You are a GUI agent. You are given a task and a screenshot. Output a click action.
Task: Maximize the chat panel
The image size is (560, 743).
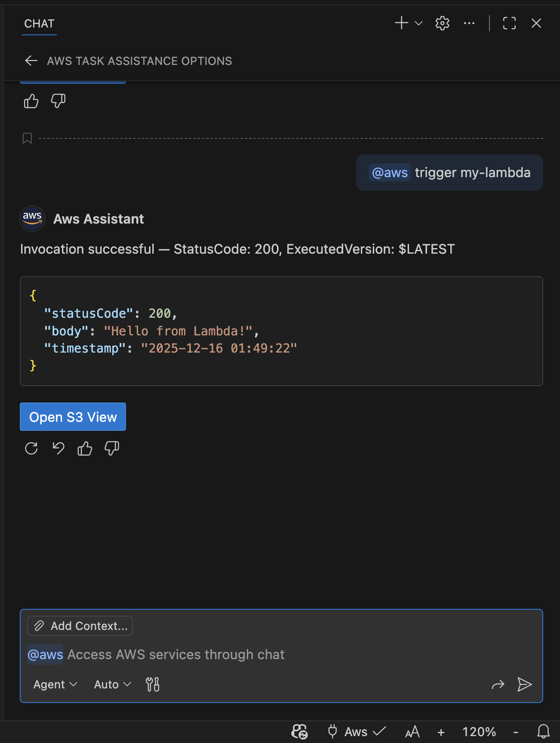point(509,23)
